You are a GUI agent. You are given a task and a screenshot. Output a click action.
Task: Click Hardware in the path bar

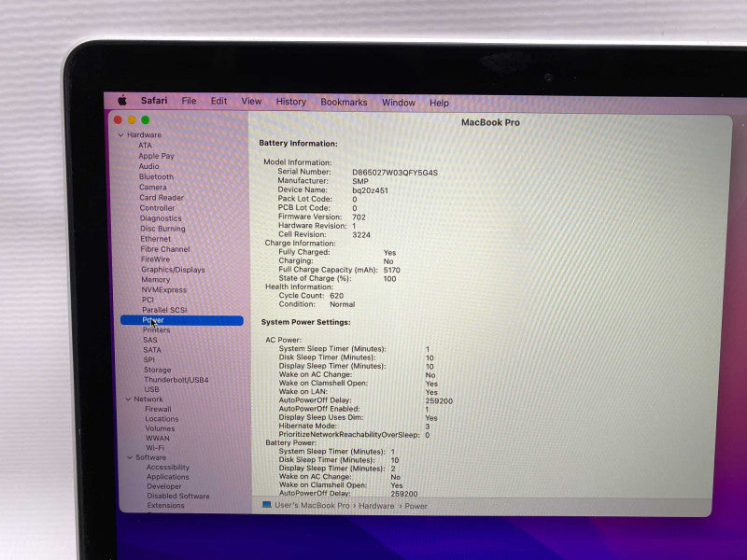pyautogui.click(x=376, y=506)
